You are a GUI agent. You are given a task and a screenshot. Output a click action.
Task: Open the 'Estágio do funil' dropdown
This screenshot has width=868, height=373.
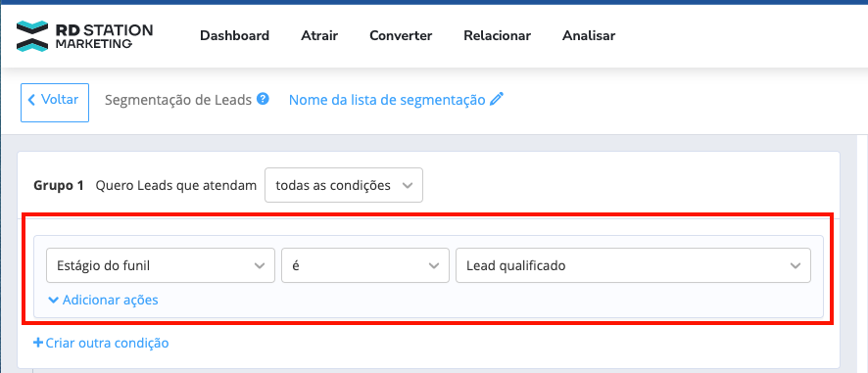point(161,265)
